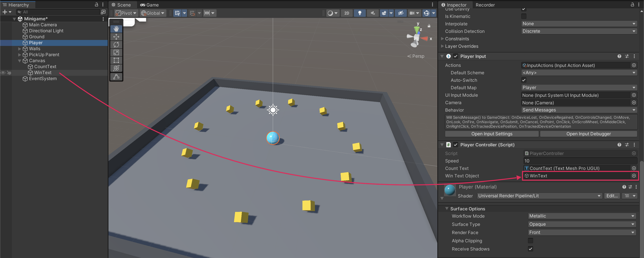Viewport: 644px width, 258px height.
Task: Toggle 2D scene view mode
Action: 346,13
